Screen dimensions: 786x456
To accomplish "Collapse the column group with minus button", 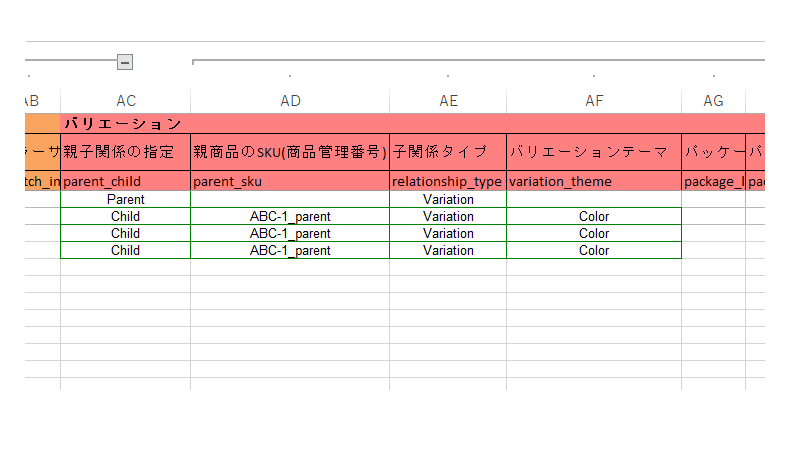I will [x=125, y=62].
